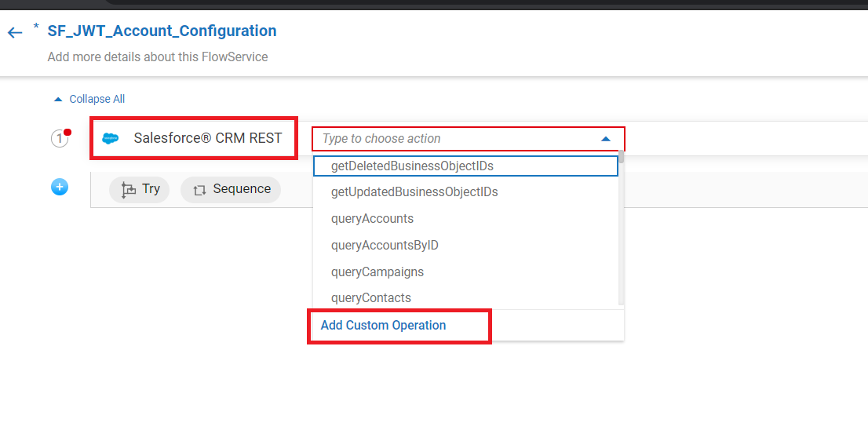Select the queryAccounts action
The width and height of the screenshot is (868, 441).
pyautogui.click(x=372, y=218)
